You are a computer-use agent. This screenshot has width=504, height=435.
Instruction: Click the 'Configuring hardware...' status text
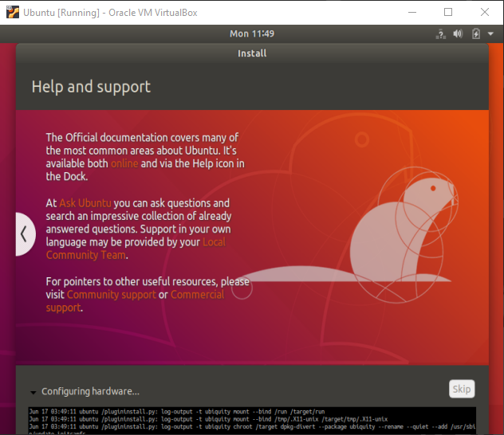[90, 391]
